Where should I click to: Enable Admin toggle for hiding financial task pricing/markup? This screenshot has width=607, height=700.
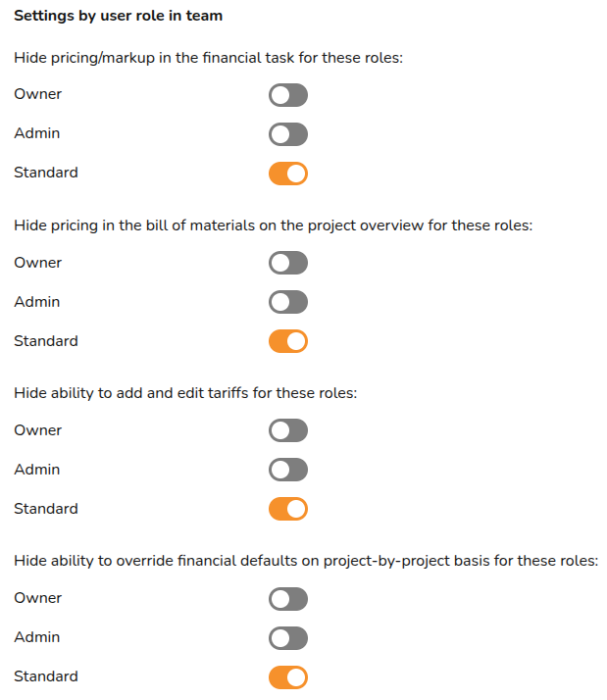point(288,134)
